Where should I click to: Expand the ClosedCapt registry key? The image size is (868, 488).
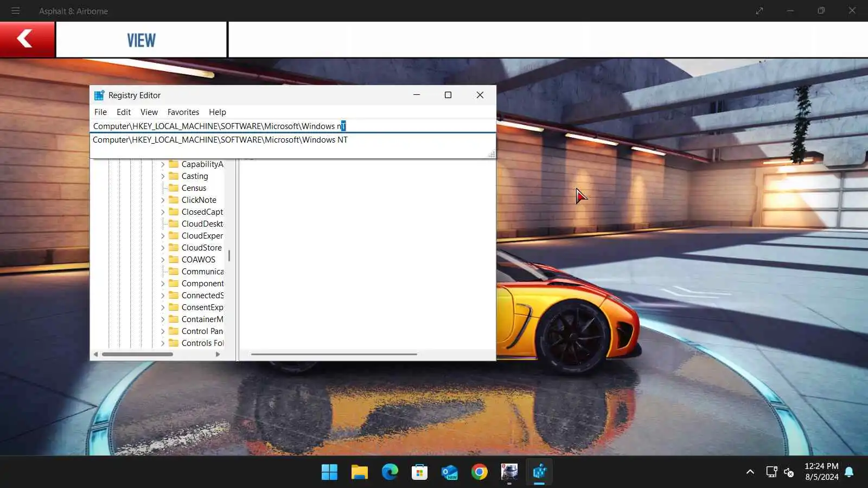[x=162, y=212]
